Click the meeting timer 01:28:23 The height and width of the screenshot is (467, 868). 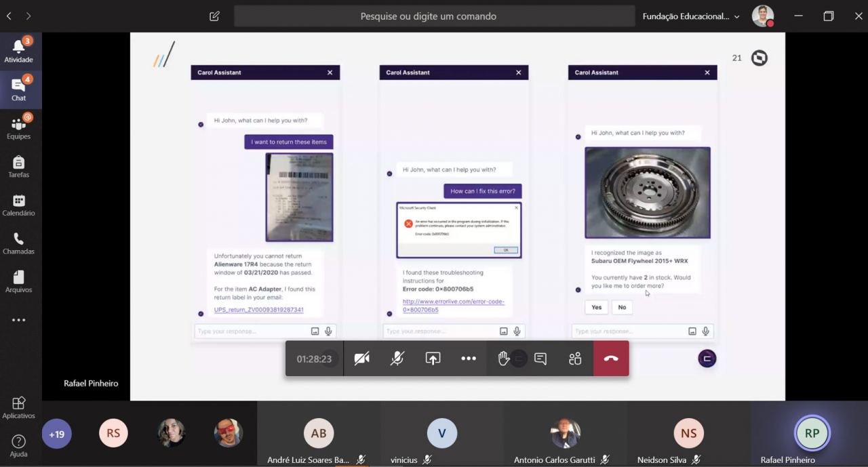tap(314, 359)
